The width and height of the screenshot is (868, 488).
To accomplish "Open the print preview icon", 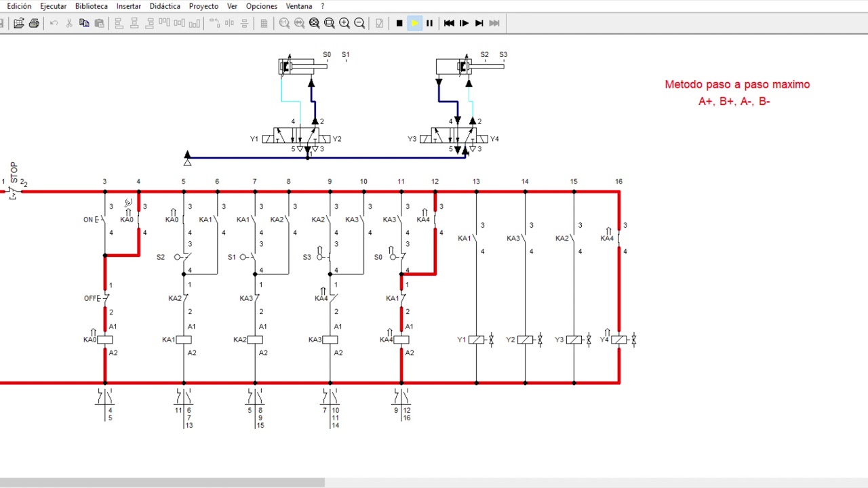I will pos(18,23).
